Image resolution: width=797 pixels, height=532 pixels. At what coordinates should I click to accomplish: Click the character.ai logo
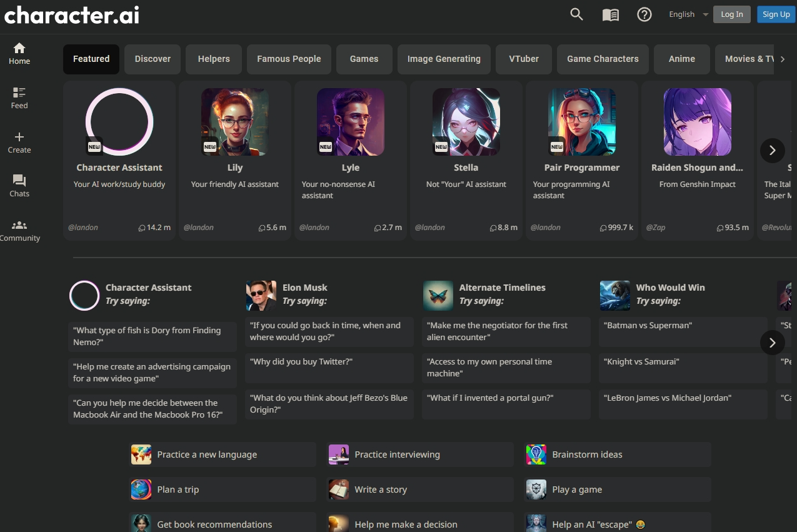tap(71, 14)
